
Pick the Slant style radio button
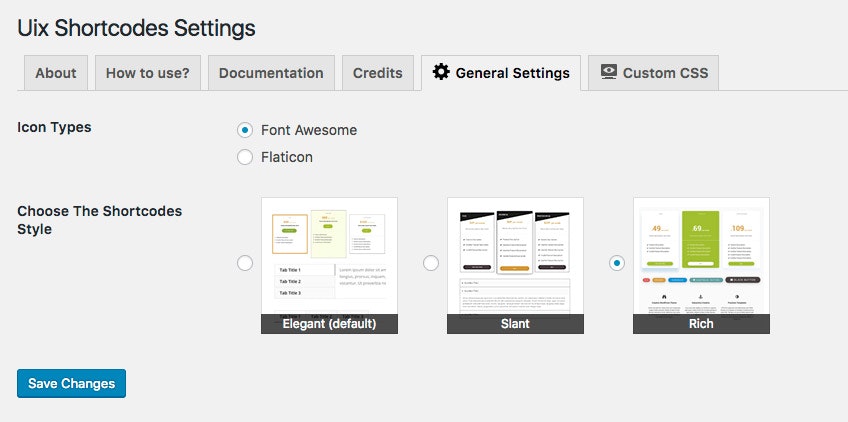tap(430, 263)
